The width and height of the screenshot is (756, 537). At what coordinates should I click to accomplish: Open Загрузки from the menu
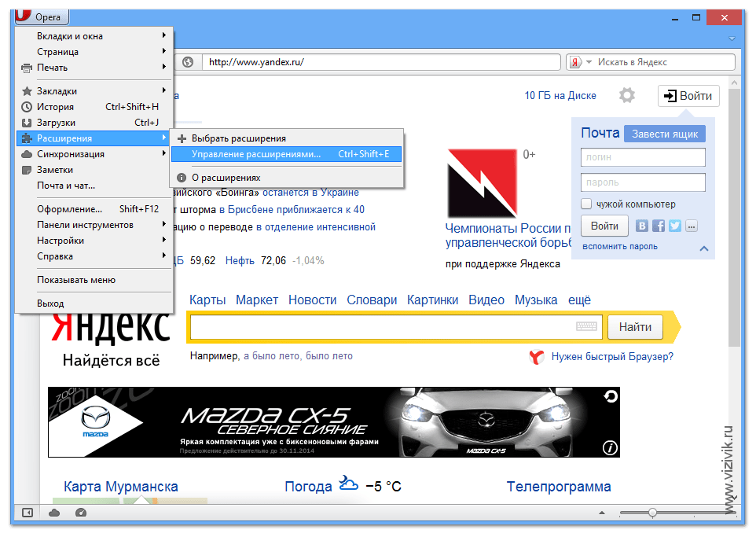pos(94,123)
